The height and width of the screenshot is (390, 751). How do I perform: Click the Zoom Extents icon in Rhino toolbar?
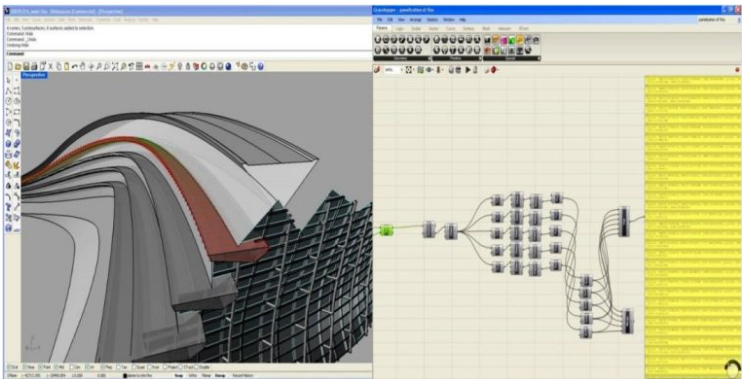coord(114,66)
